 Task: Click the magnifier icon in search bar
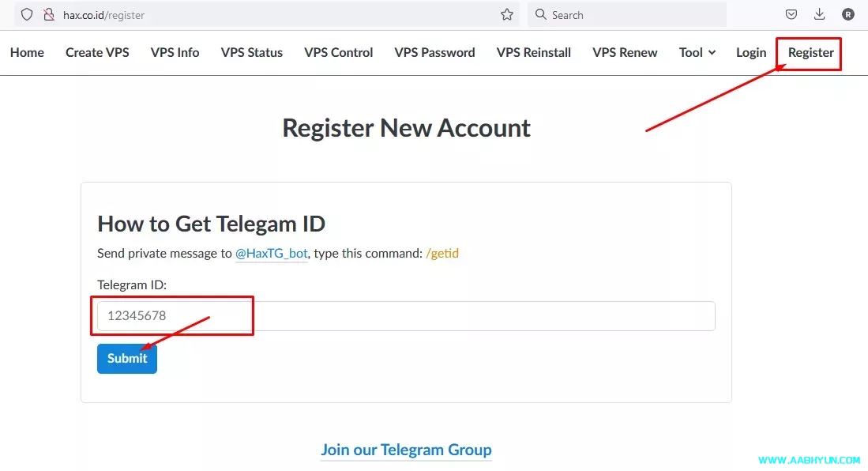pyautogui.click(x=541, y=14)
